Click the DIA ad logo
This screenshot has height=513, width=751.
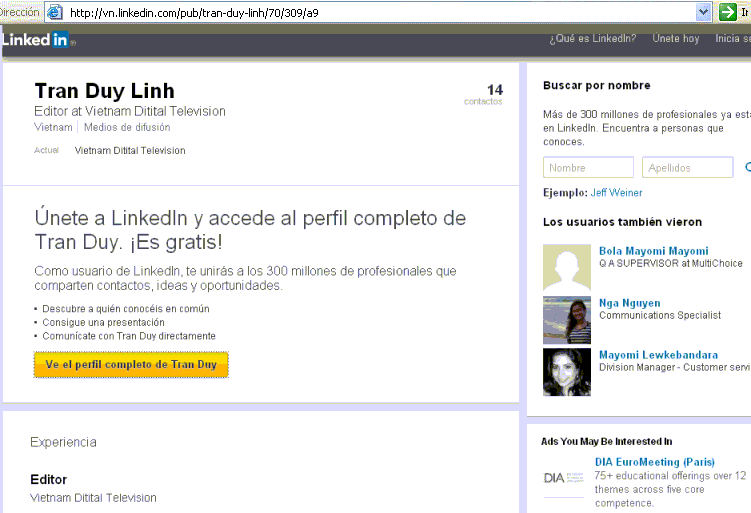pos(564,478)
